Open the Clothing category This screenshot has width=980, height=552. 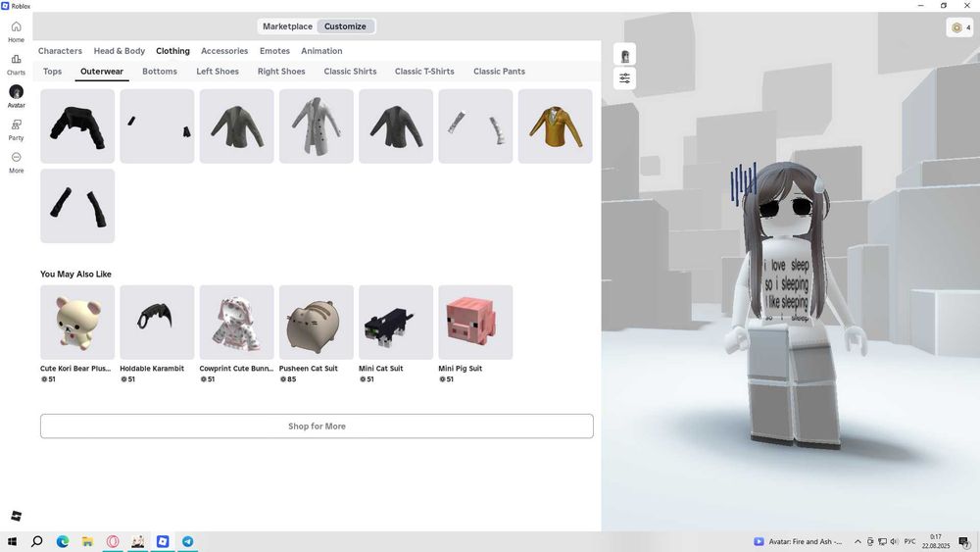point(173,51)
